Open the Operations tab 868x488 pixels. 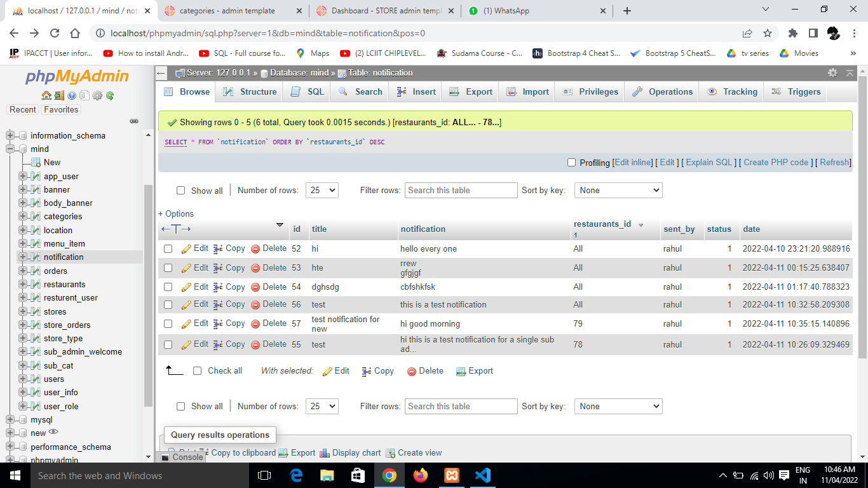coord(662,92)
